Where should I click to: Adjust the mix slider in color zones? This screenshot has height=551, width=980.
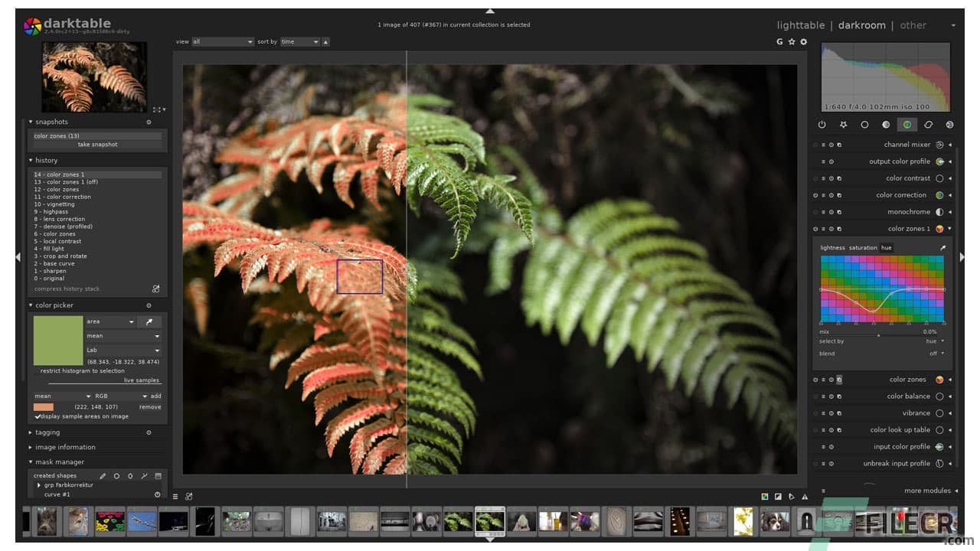[x=880, y=331]
